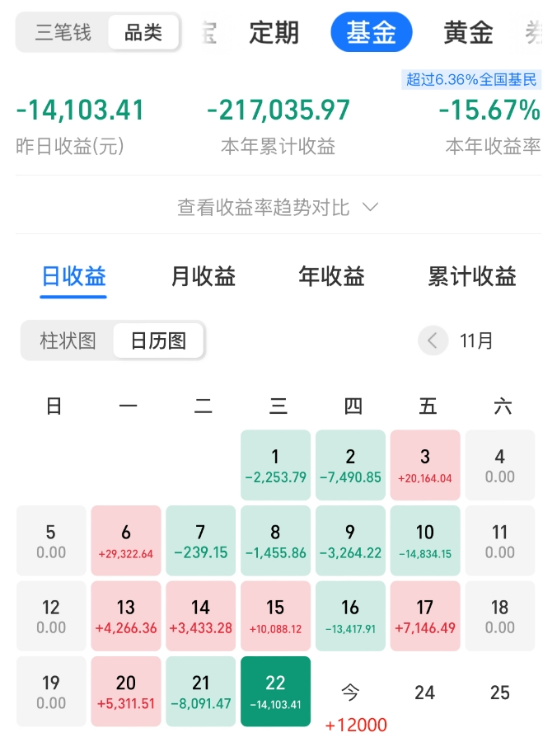The height and width of the screenshot is (756, 557).
Task: Tap the 本年收益率 value -15.67%
Action: click(489, 110)
